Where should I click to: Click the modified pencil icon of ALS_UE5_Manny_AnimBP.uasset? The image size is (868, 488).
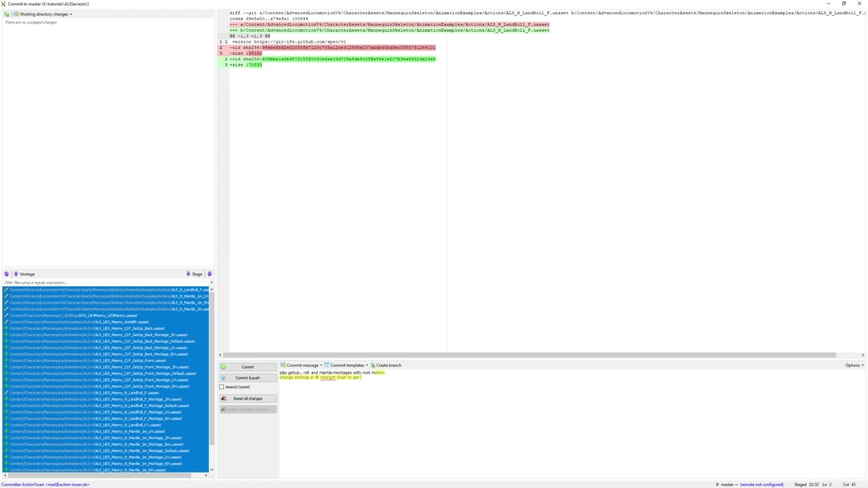point(6,322)
